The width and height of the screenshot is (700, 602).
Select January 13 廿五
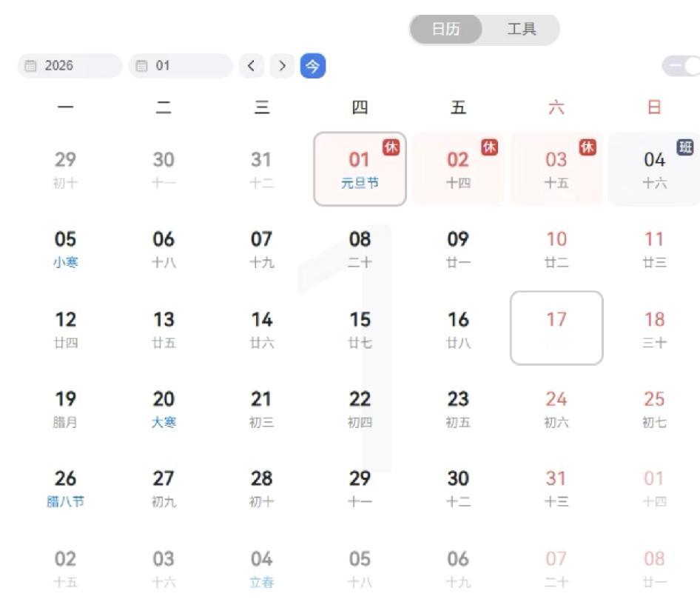click(164, 329)
